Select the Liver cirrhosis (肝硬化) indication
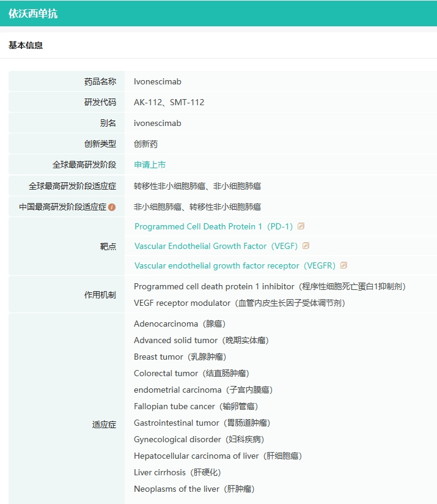Viewport: 437px width, 504px height. point(177,472)
